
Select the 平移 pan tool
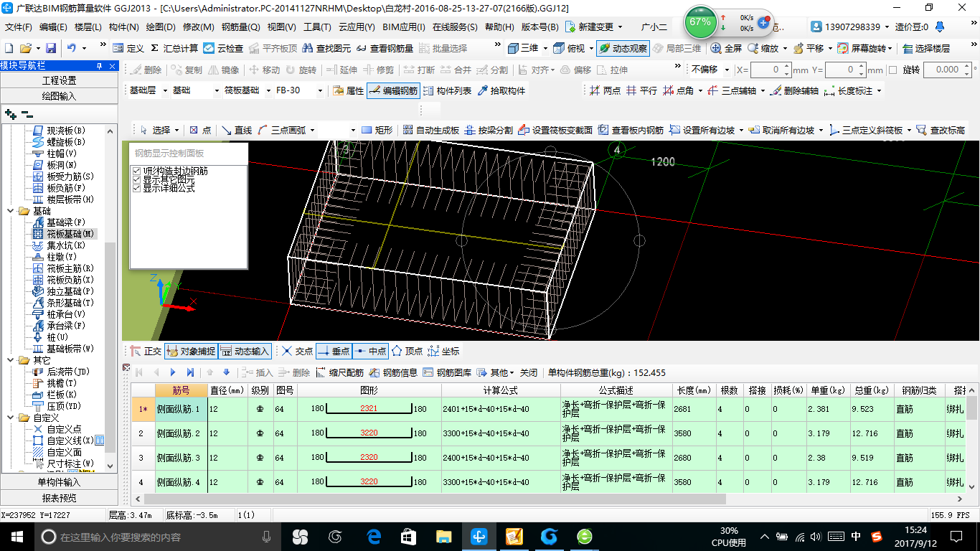809,48
